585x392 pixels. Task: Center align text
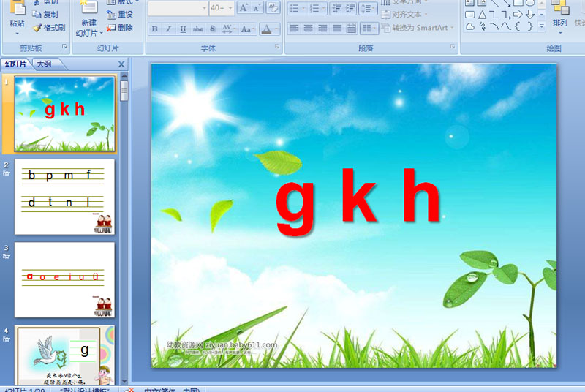pyautogui.click(x=308, y=28)
